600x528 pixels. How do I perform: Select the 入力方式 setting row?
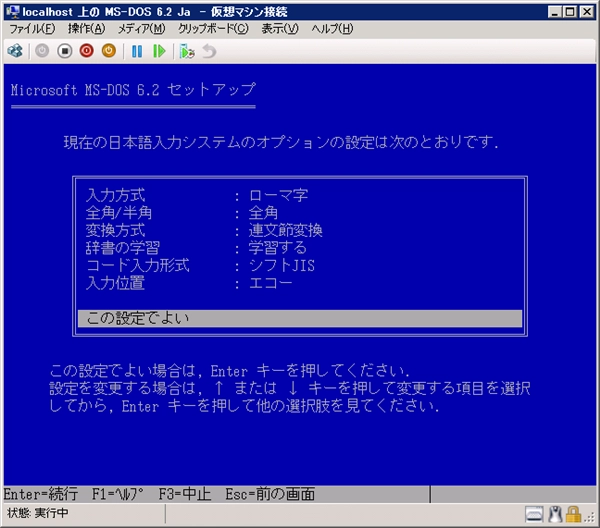(x=300, y=196)
